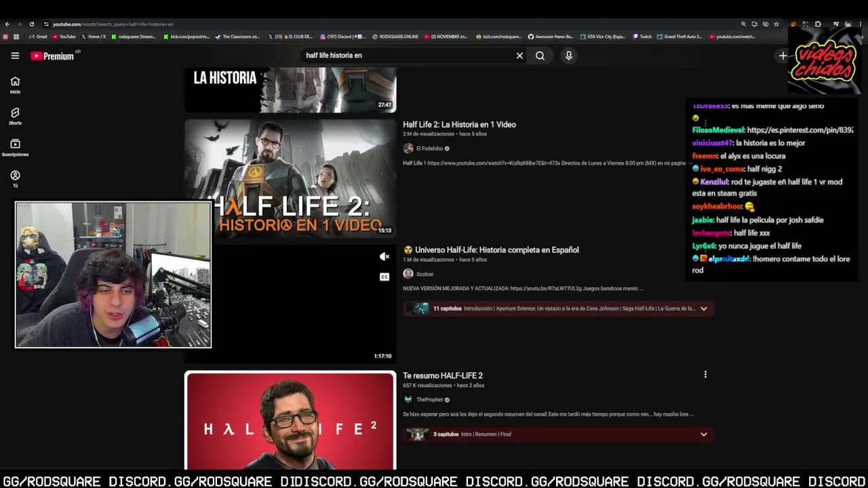
Task: Open the Te resumo HALF-LIFE 2 title
Action: pos(443,375)
